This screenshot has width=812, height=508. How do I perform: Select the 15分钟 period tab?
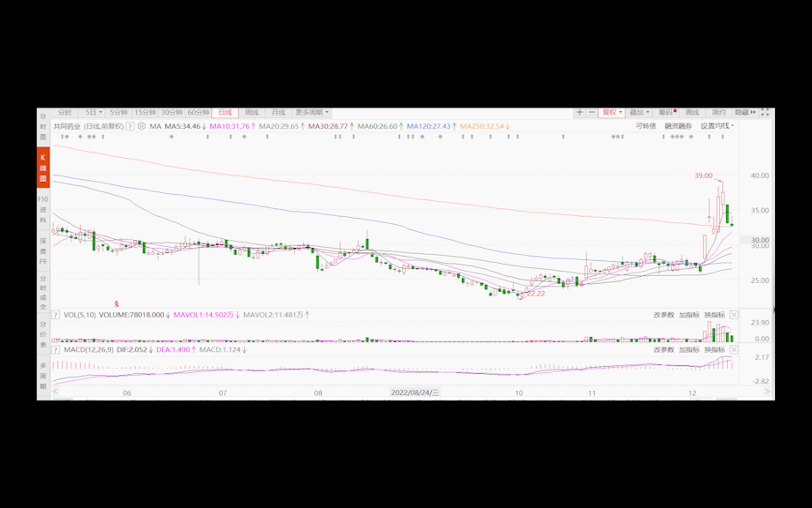pos(145,113)
